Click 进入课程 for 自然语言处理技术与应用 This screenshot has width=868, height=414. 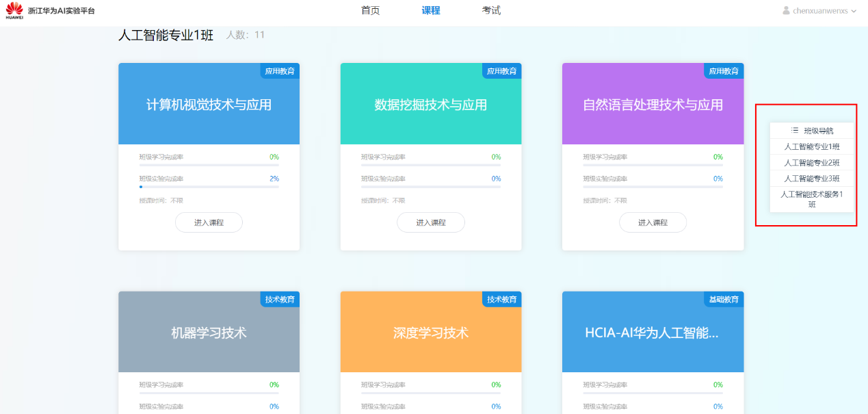tap(653, 222)
